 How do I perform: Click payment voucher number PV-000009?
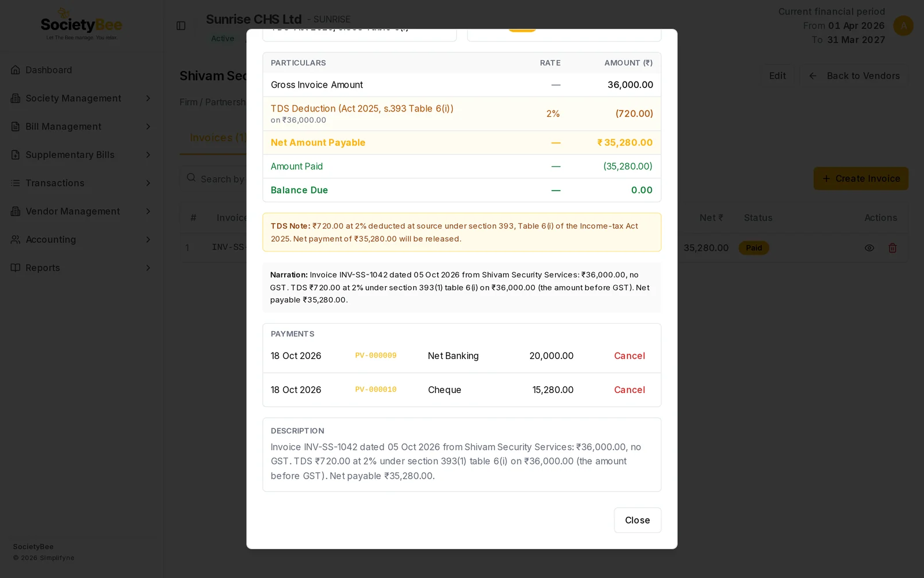(x=375, y=355)
